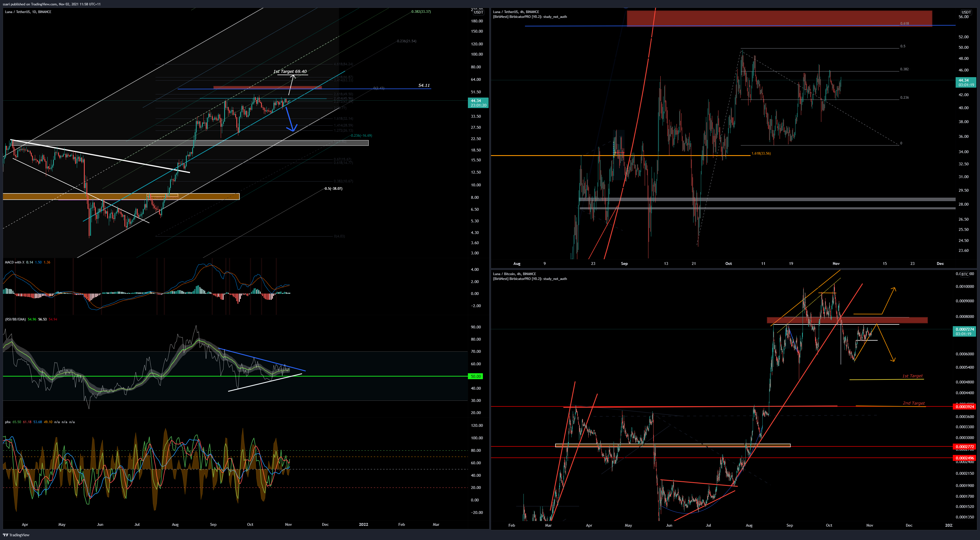Click the '0.5' Fibonacci label on the 4h chart

point(903,46)
